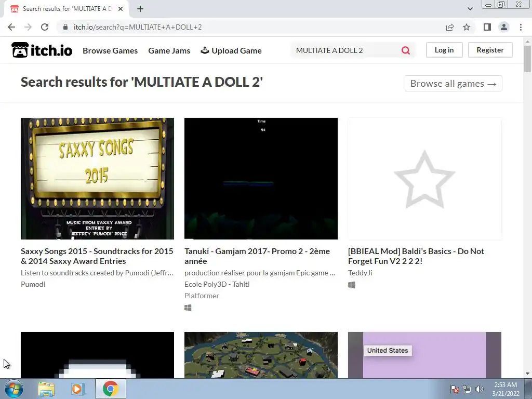Open Browse Games menu

(x=110, y=50)
